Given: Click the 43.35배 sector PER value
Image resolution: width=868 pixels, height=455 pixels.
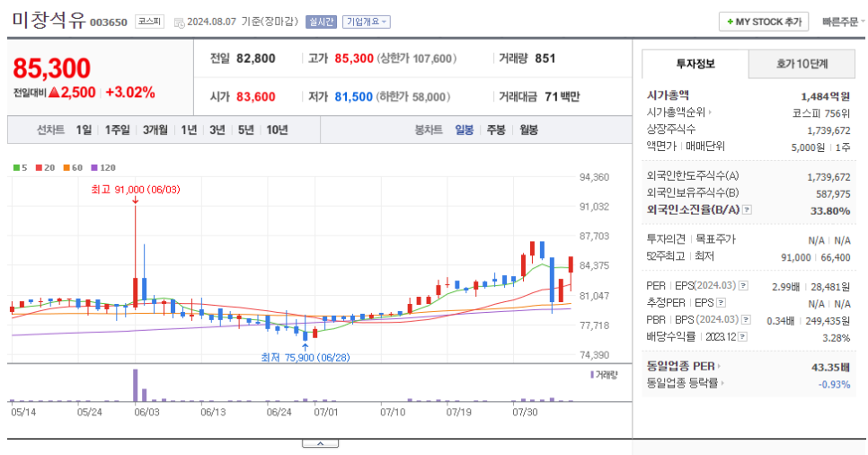Looking at the screenshot, I should point(831,368).
